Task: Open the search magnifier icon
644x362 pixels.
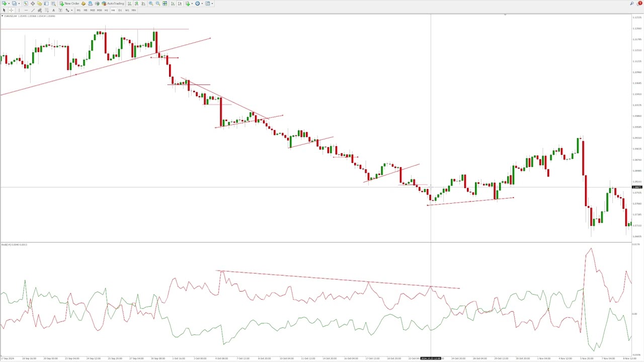Action: (632, 4)
